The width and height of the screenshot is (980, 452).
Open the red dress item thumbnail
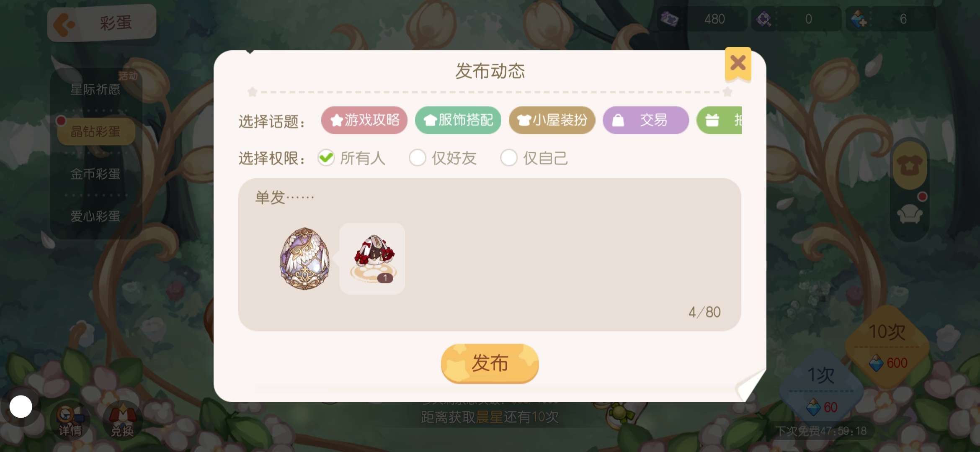372,259
